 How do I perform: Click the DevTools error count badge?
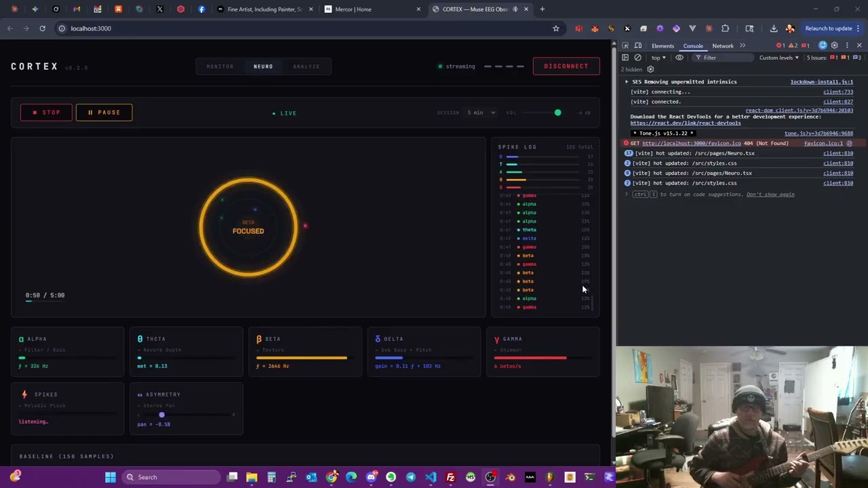pos(781,46)
